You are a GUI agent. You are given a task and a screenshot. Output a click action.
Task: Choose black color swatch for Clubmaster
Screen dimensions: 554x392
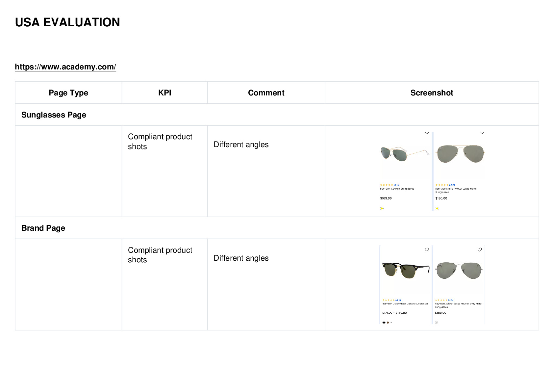click(x=384, y=323)
